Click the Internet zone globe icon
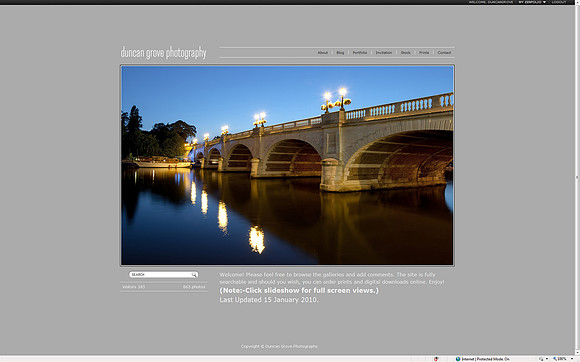Image resolution: width=580 pixels, height=362 pixels. pos(458,359)
